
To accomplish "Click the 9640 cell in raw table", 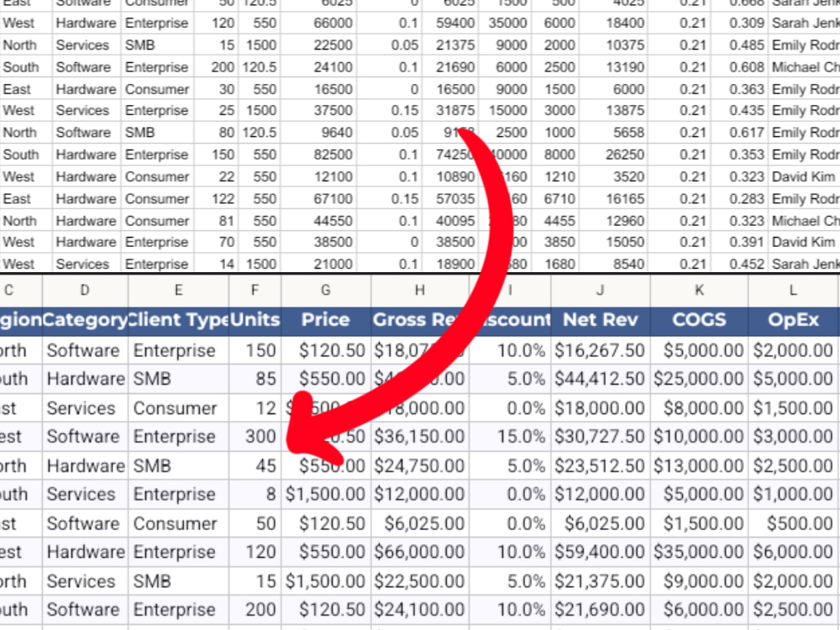I will 318,133.
